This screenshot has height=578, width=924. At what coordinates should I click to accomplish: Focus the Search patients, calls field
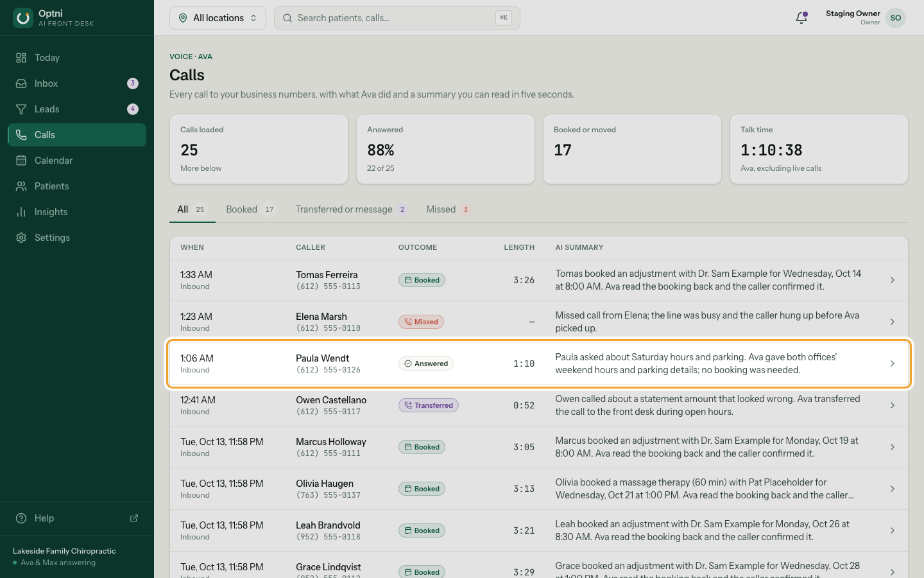click(x=397, y=18)
